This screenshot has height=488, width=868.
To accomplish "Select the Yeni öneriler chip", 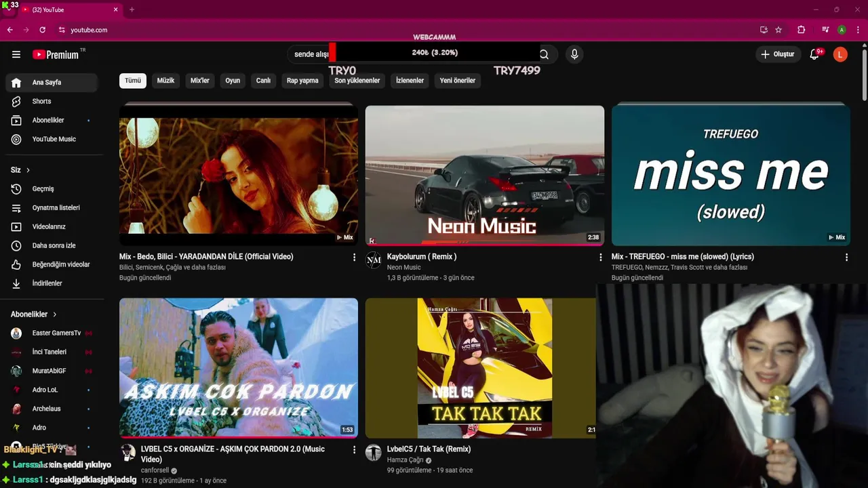I will (458, 81).
